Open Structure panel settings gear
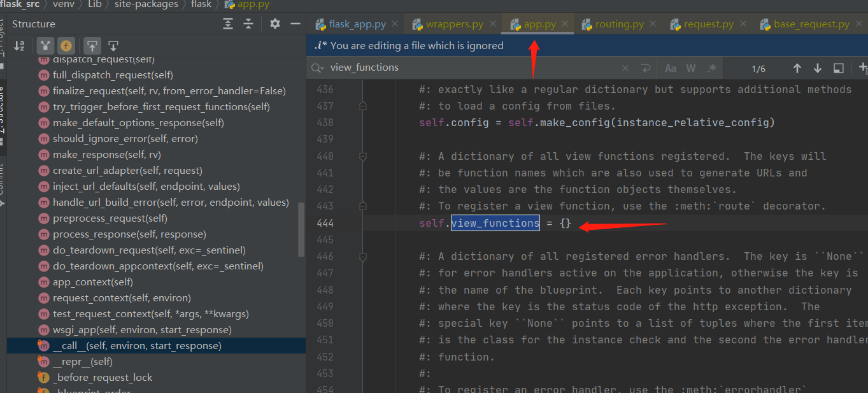The width and height of the screenshot is (868, 393). (x=275, y=24)
